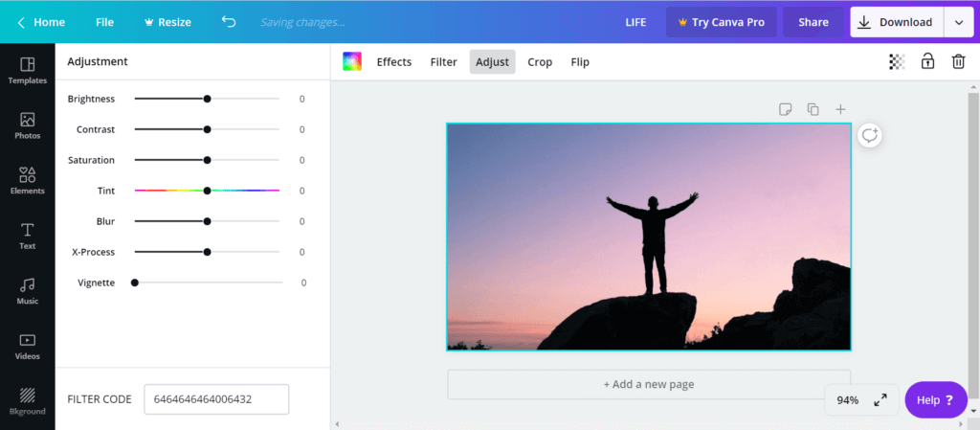Viewport: 980px width, 430px height.
Task: Open the zoom level 94% selector
Action: tap(848, 400)
